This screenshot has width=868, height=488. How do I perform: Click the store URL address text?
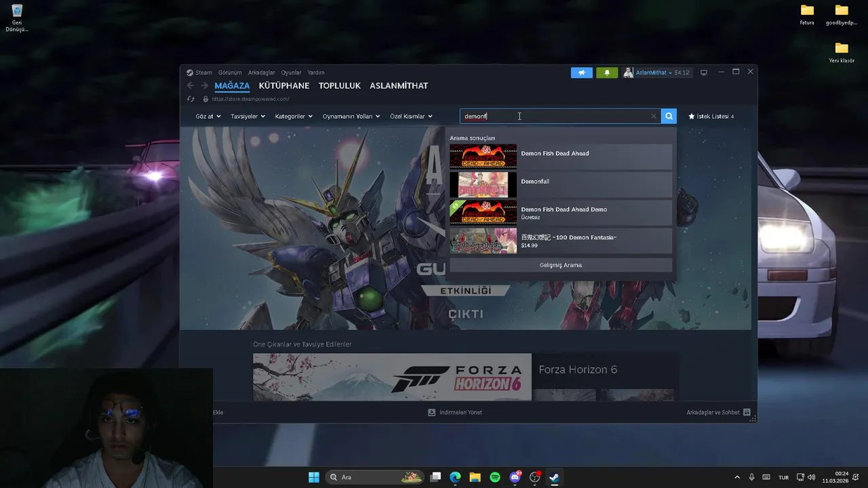[x=250, y=99]
